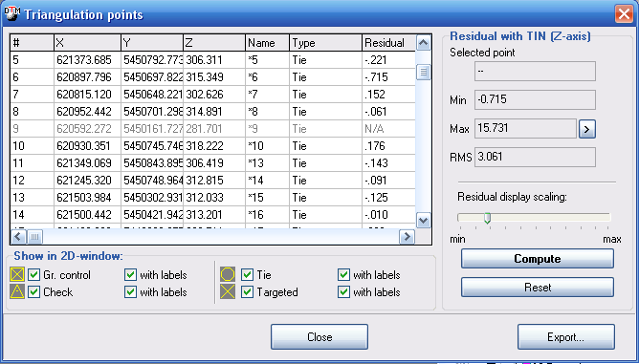Select row with name *7
The image size is (639, 364).
268,95
